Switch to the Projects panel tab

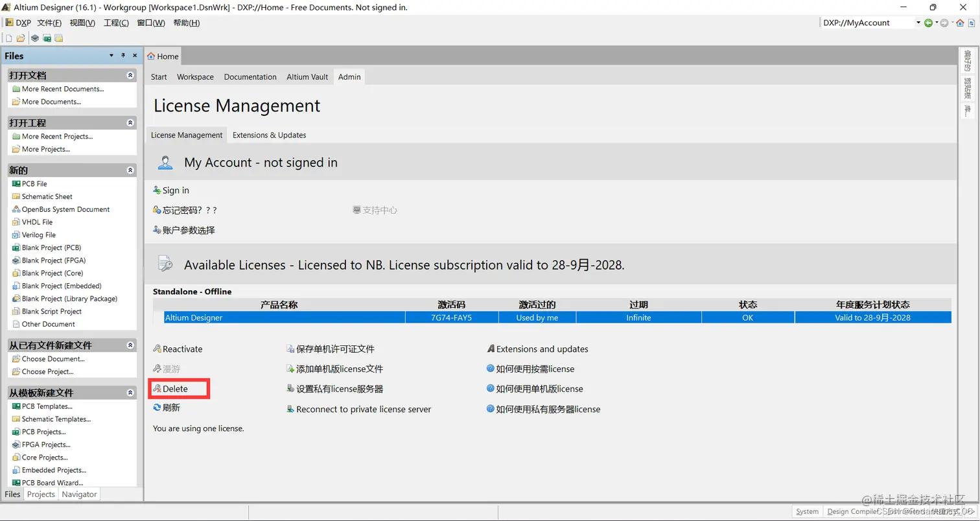(x=41, y=494)
